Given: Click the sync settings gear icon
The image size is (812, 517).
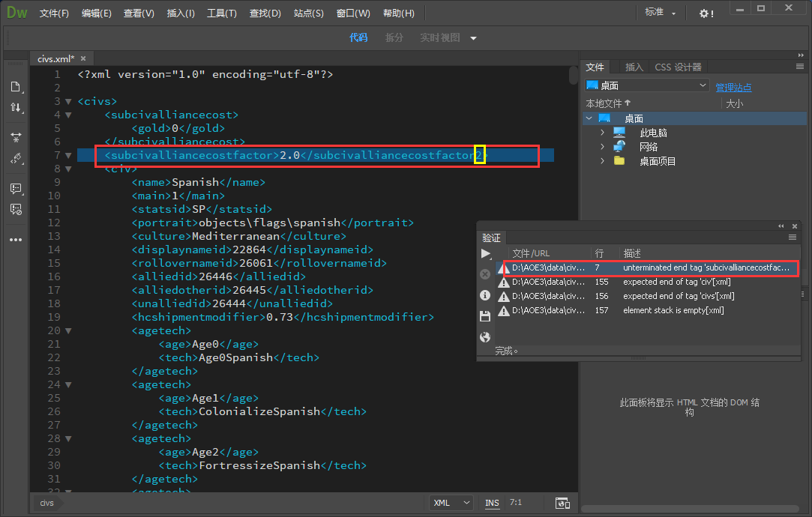Looking at the screenshot, I should [706, 13].
